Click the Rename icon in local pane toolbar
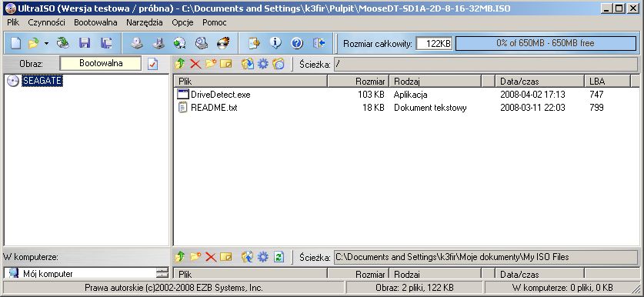Screen dimensions: 644x297 point(226,257)
